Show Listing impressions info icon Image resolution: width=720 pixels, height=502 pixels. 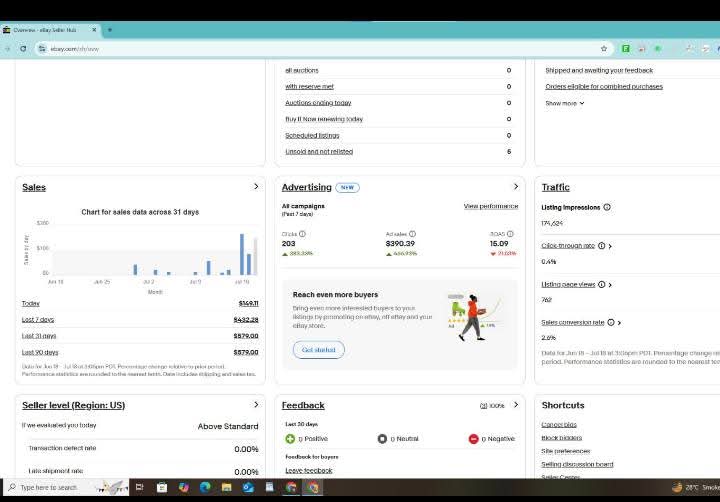(607, 207)
